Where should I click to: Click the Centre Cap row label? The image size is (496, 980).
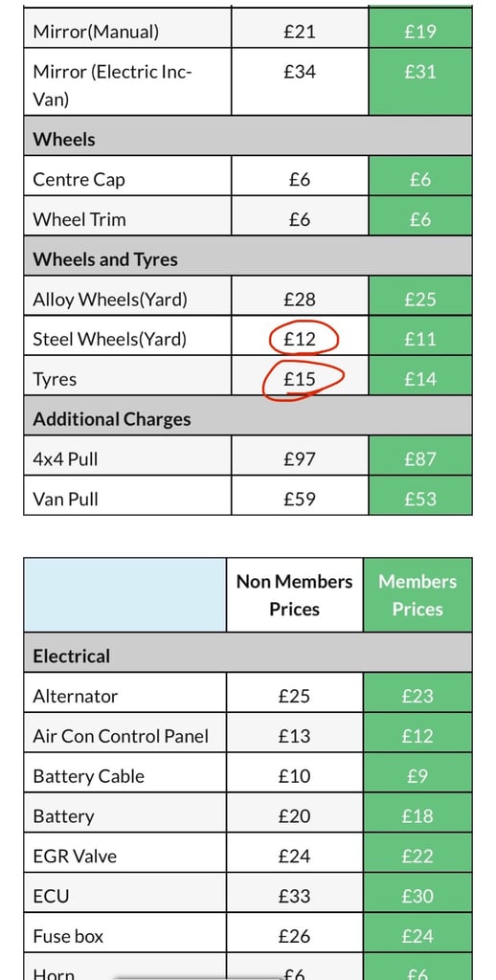click(x=79, y=180)
